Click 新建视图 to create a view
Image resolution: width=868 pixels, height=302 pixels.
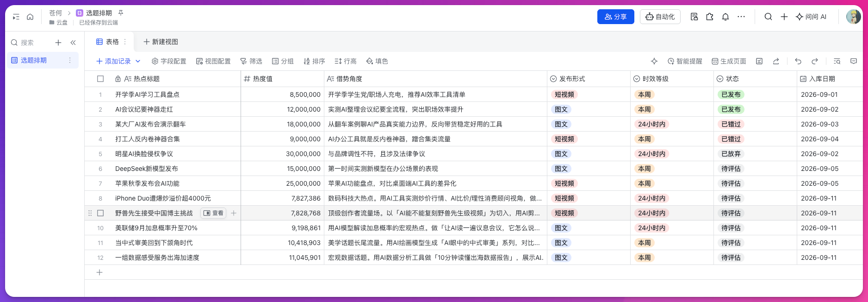point(161,42)
